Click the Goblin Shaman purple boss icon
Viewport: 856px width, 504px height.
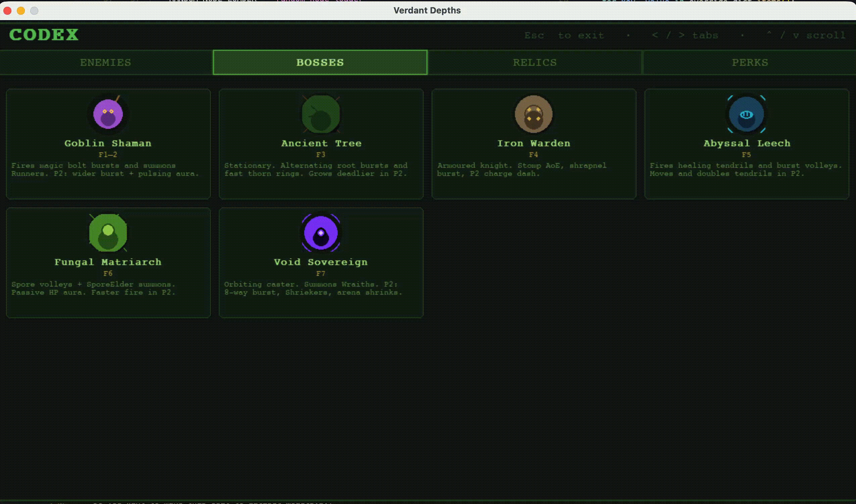coord(108,114)
